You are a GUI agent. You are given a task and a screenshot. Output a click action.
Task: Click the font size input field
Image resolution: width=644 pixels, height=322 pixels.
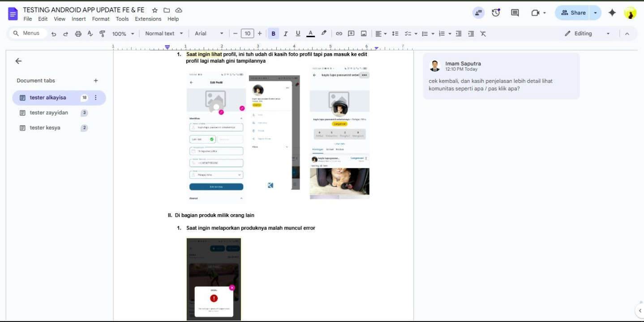point(247,34)
